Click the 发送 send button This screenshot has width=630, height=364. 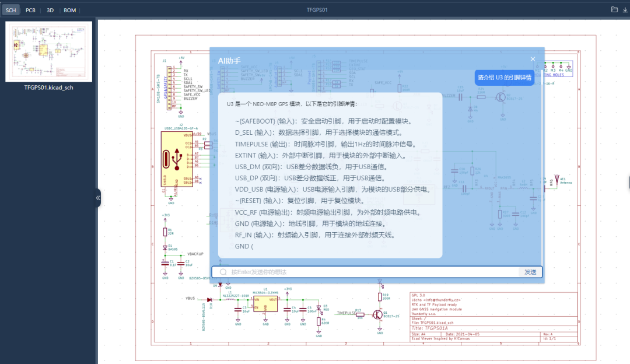click(x=530, y=272)
